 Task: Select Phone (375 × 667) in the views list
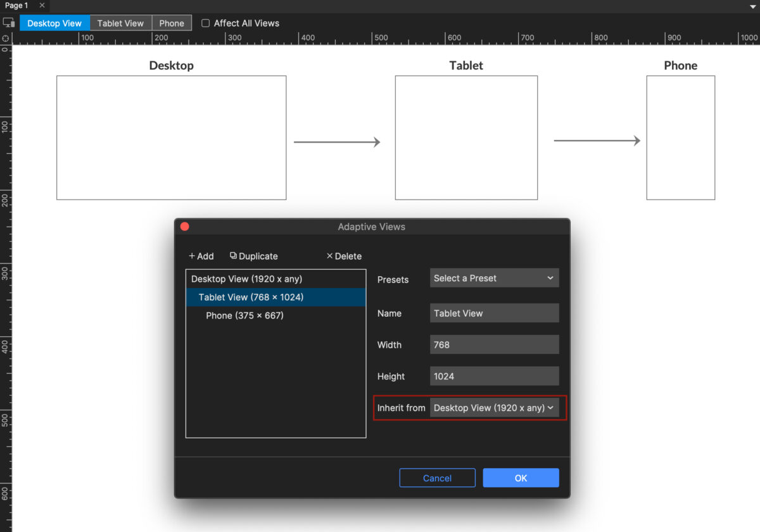(244, 315)
